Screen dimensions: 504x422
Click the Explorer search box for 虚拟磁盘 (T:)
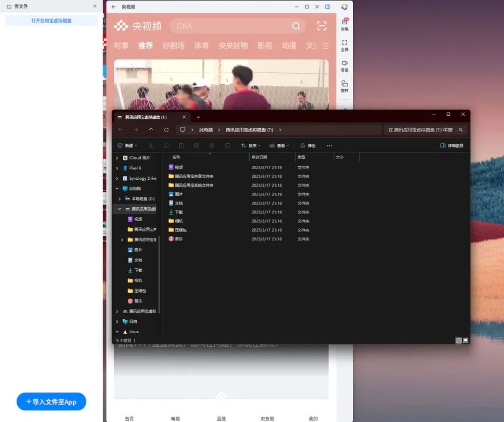[x=425, y=130]
